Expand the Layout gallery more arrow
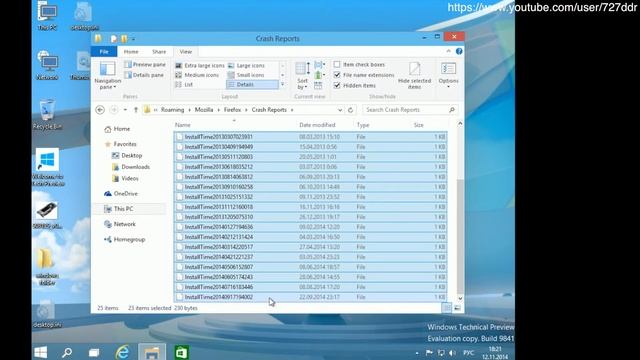This screenshot has width=640, height=360. [x=282, y=84]
